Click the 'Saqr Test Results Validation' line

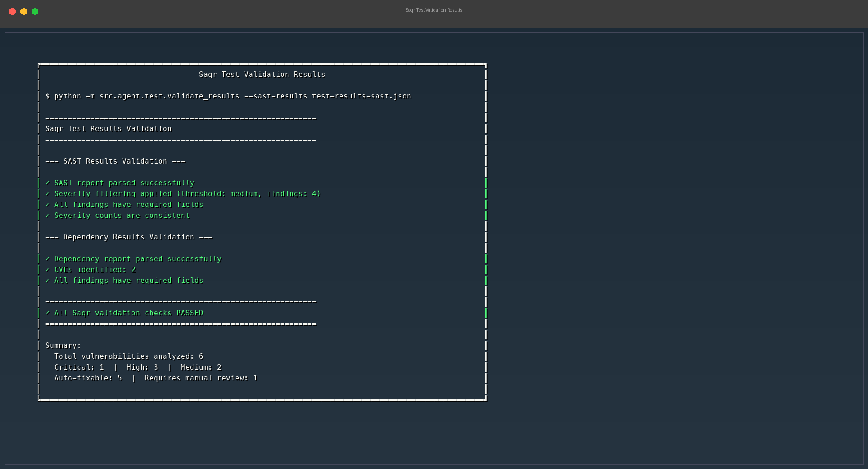(108, 129)
